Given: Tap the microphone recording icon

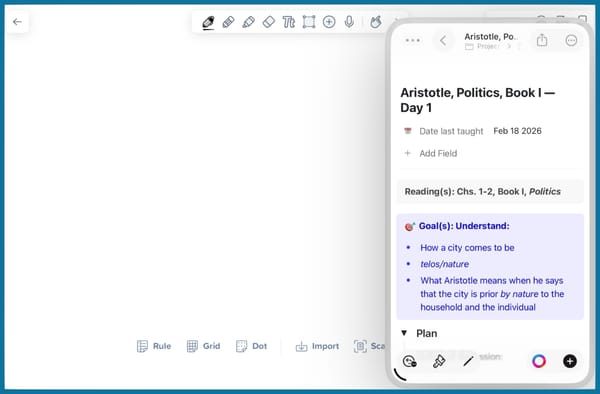Looking at the screenshot, I should tap(349, 22).
